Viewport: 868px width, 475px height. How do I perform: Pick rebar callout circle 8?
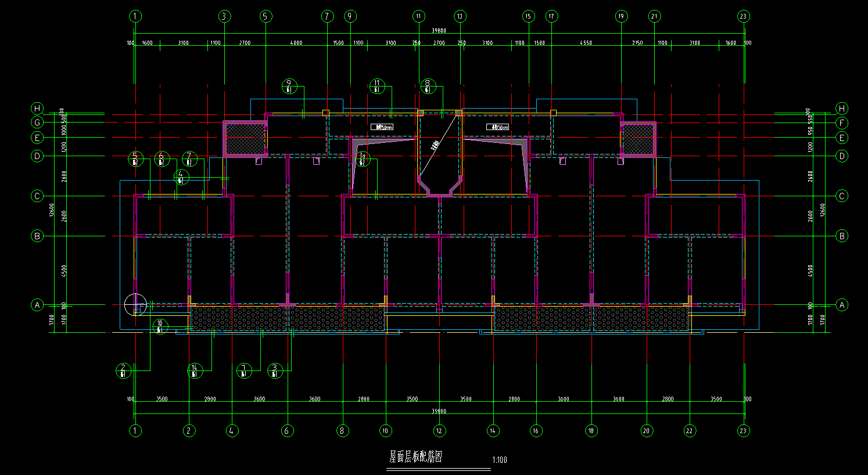(x=428, y=87)
